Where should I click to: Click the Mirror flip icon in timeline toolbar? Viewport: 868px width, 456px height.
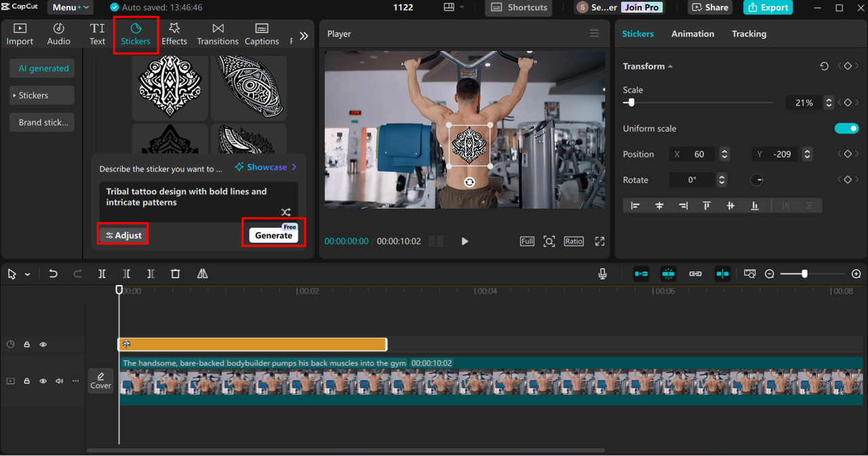202,274
